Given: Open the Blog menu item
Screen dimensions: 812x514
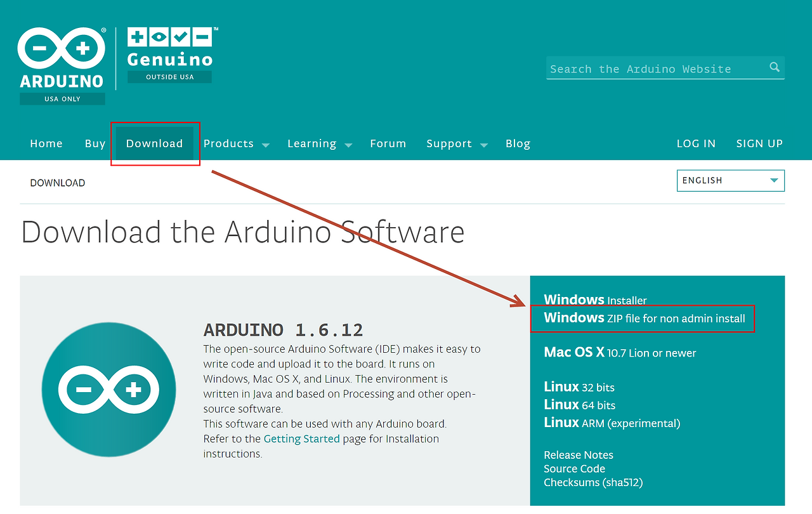Looking at the screenshot, I should [518, 143].
